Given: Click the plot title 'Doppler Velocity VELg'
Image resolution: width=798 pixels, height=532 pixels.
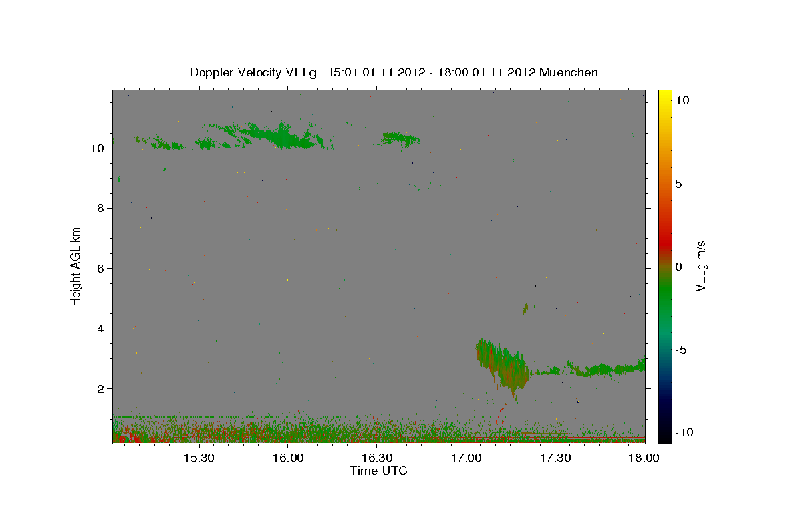Looking at the screenshot, I should [x=253, y=72].
